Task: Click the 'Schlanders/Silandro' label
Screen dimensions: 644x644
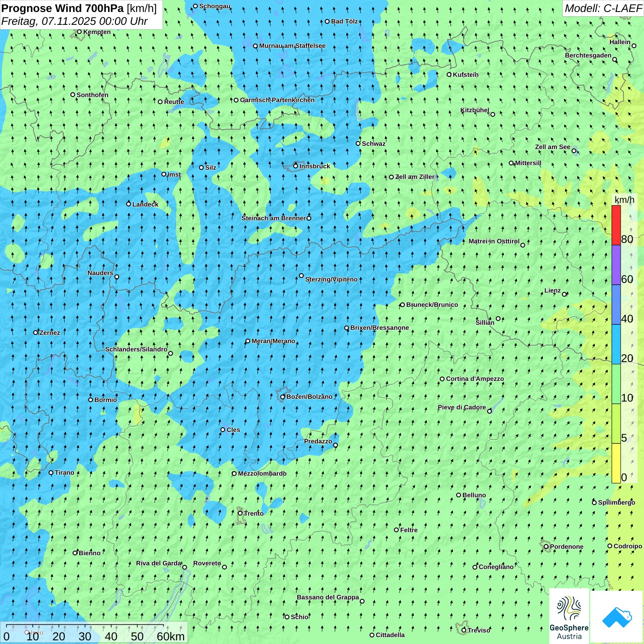Action: click(x=136, y=349)
